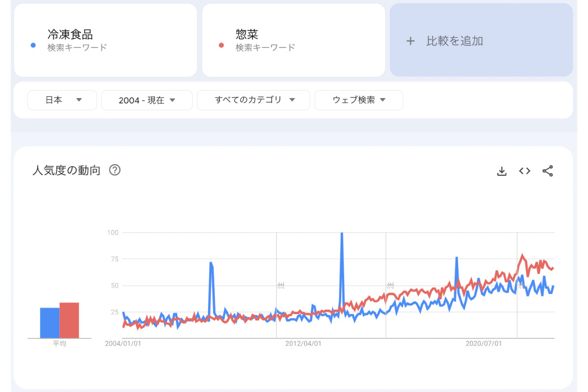Edit the 惣菜 search term
This screenshot has width=588, height=392.
[246, 34]
